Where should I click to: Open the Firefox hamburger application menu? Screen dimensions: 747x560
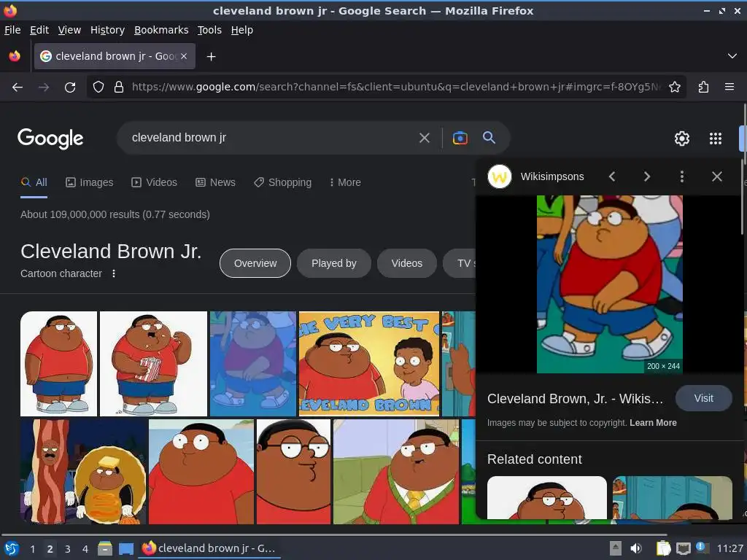729,87
